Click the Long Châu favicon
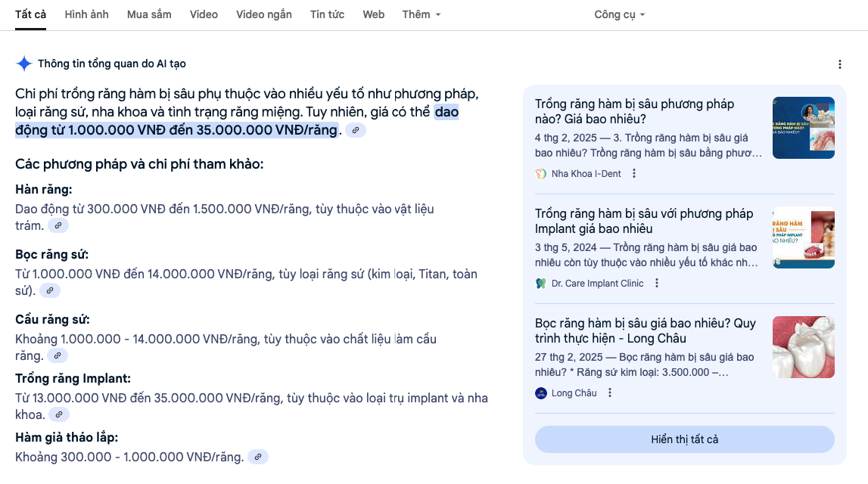 [541, 392]
